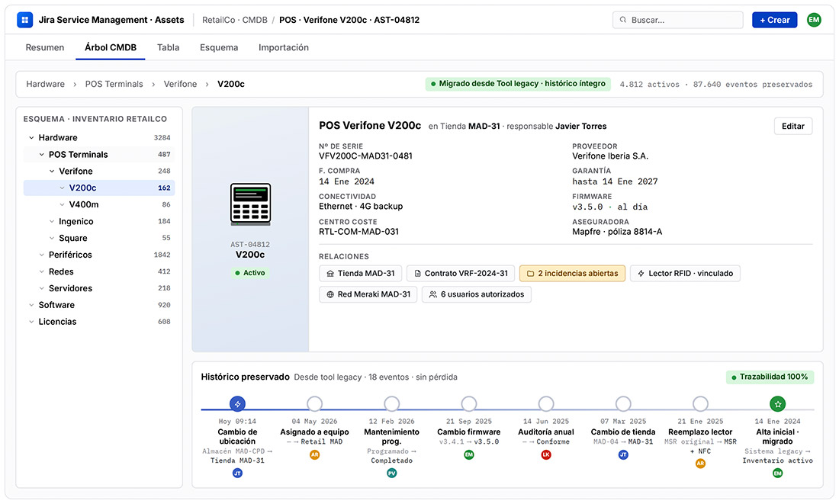Click POS Terminals in the path breadcrumb
The image size is (839, 504).
114,84
